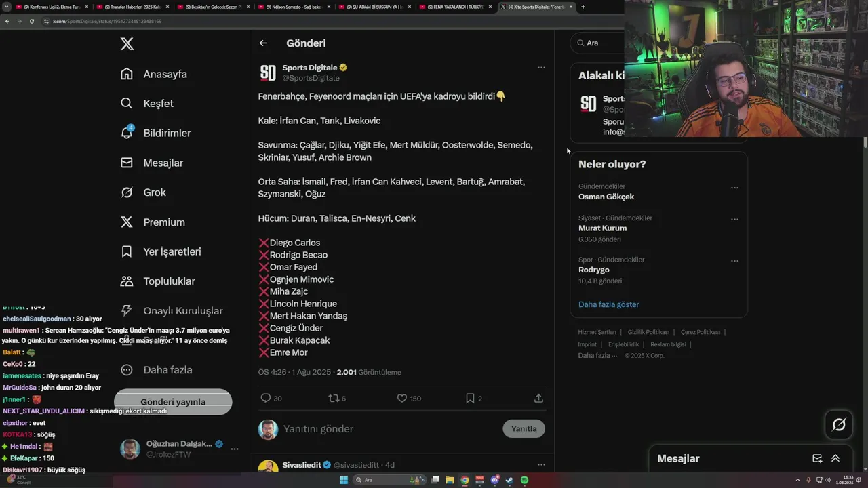Open Sivasliedit profile name

click(302, 465)
